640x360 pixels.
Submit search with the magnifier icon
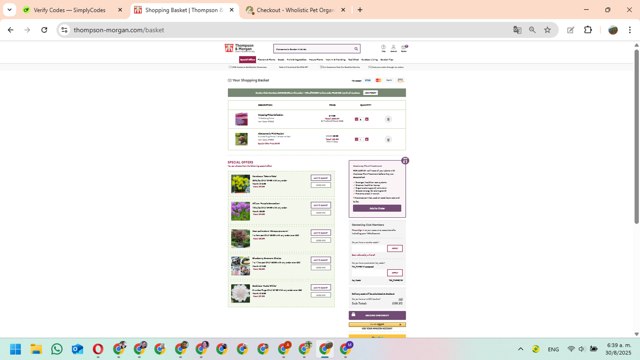356,49
